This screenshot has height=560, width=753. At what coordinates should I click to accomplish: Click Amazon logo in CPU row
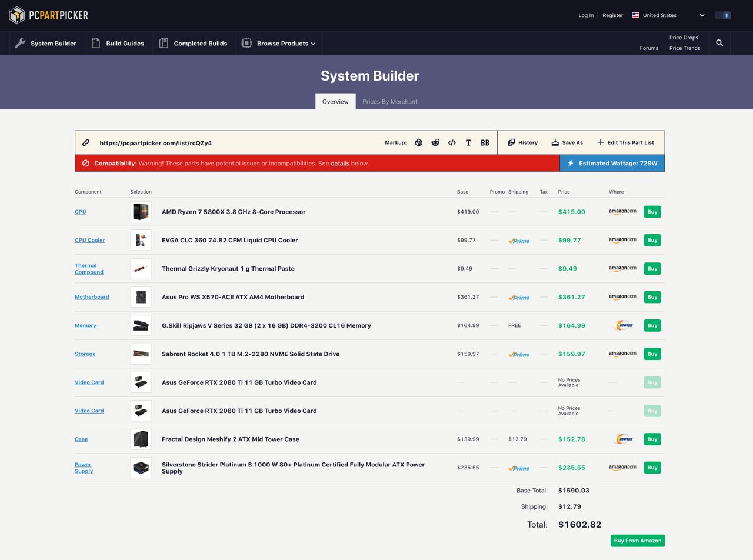click(x=622, y=211)
